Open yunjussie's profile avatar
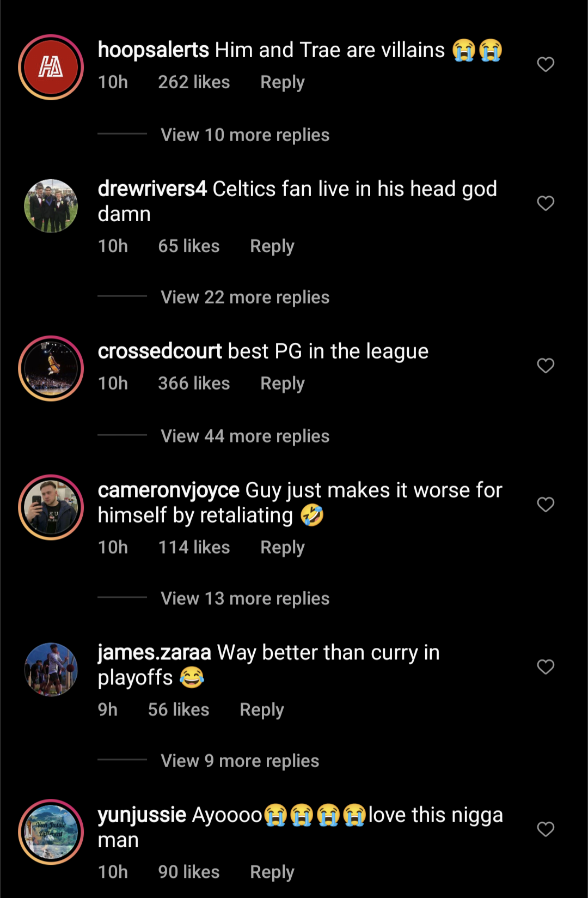 pyautogui.click(x=51, y=832)
